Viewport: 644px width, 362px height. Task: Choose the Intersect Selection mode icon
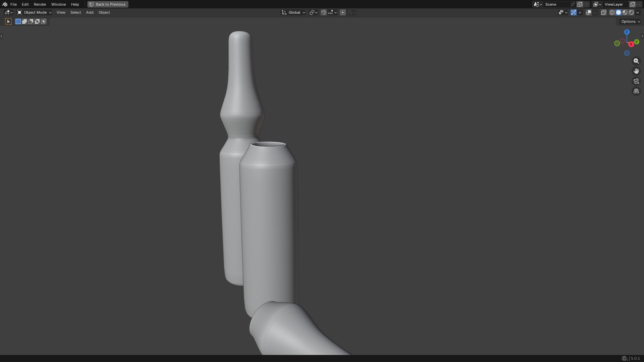click(44, 21)
